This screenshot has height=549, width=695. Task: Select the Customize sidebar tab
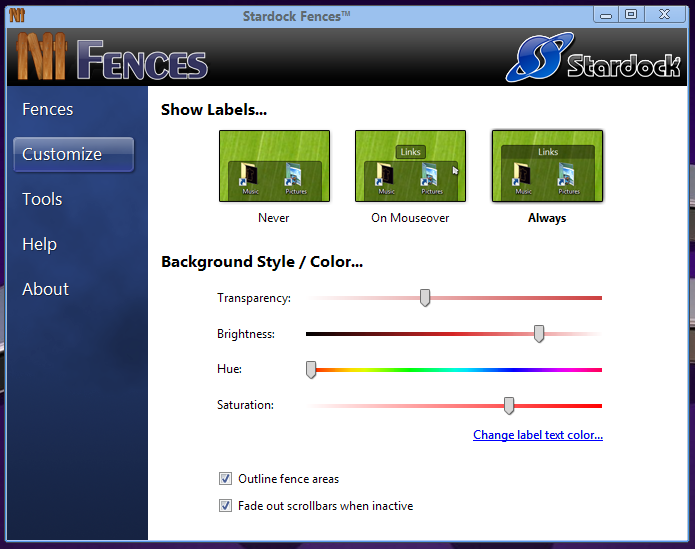[74, 154]
